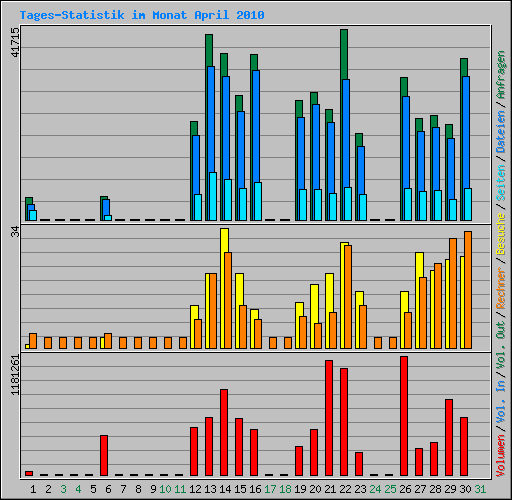Click the green weekend day label 4
This screenshot has width=512, height=500.
(x=78, y=489)
